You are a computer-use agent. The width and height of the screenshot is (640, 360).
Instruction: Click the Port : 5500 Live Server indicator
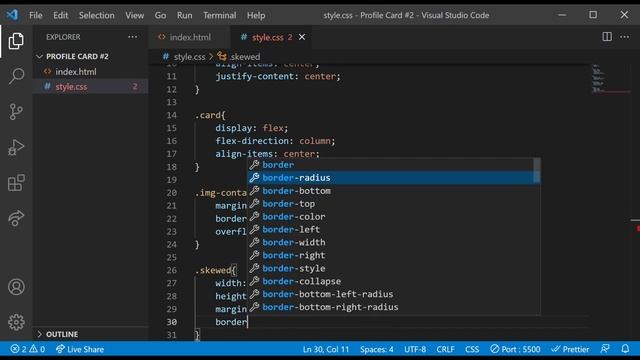(x=515, y=349)
